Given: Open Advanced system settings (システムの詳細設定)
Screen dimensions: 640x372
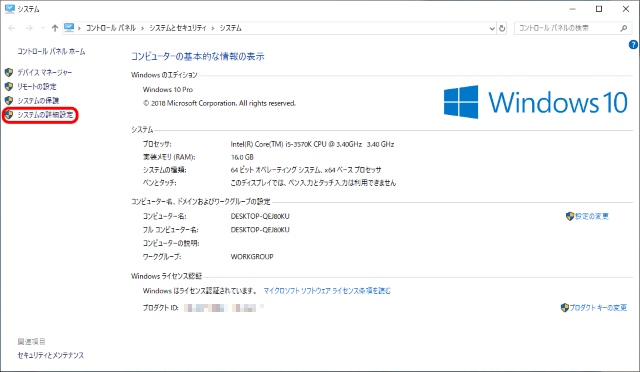Looking at the screenshot, I should pos(45,115).
